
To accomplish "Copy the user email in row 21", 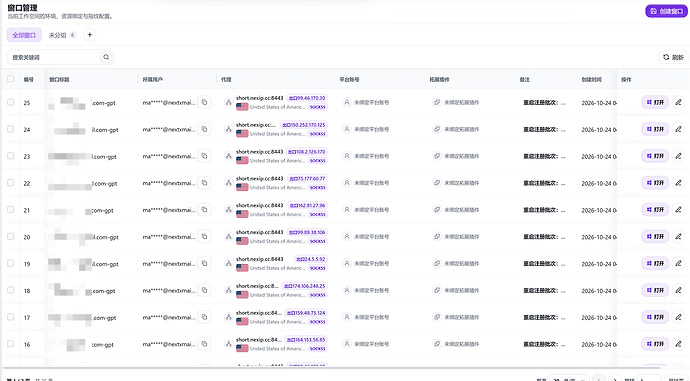I will 204,209.
